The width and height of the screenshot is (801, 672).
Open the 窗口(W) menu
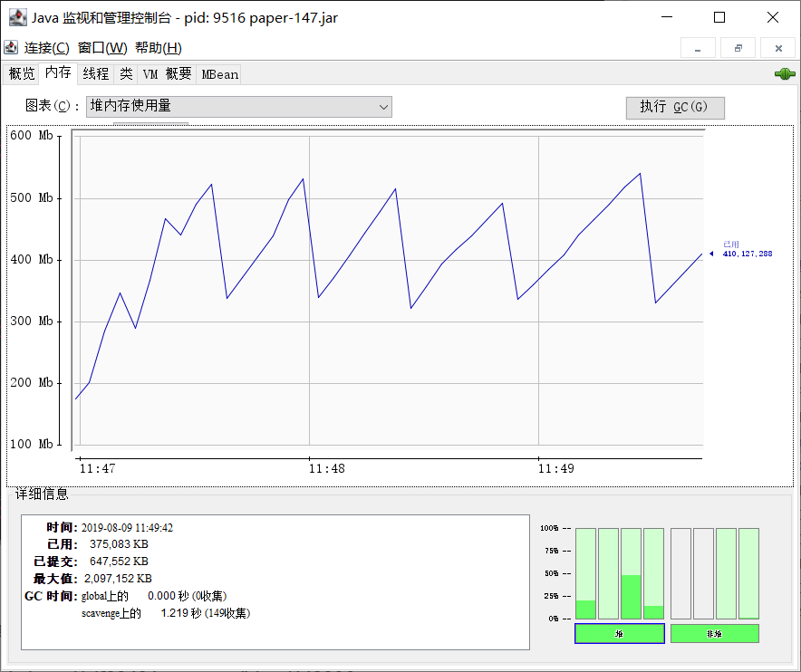click(102, 48)
